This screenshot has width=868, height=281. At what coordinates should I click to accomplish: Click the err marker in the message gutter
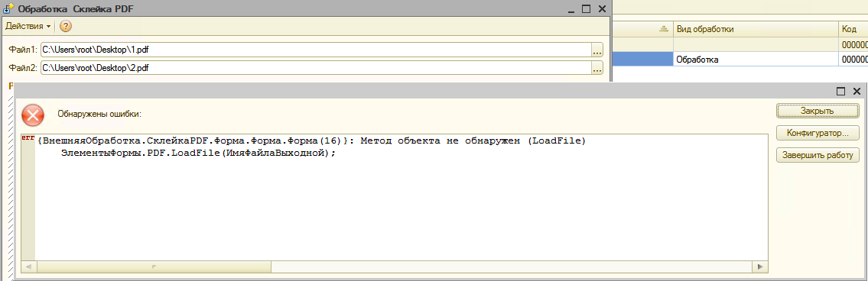click(28, 137)
